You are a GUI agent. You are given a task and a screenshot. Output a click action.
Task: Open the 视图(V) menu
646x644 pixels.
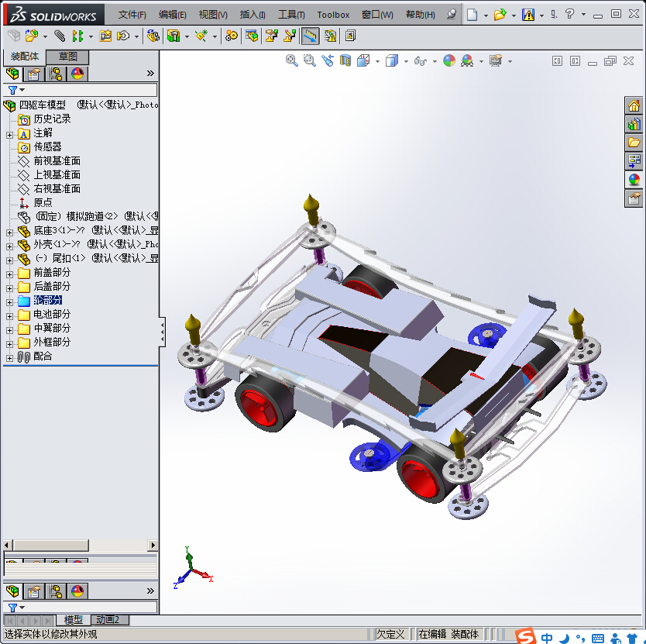[x=213, y=15]
